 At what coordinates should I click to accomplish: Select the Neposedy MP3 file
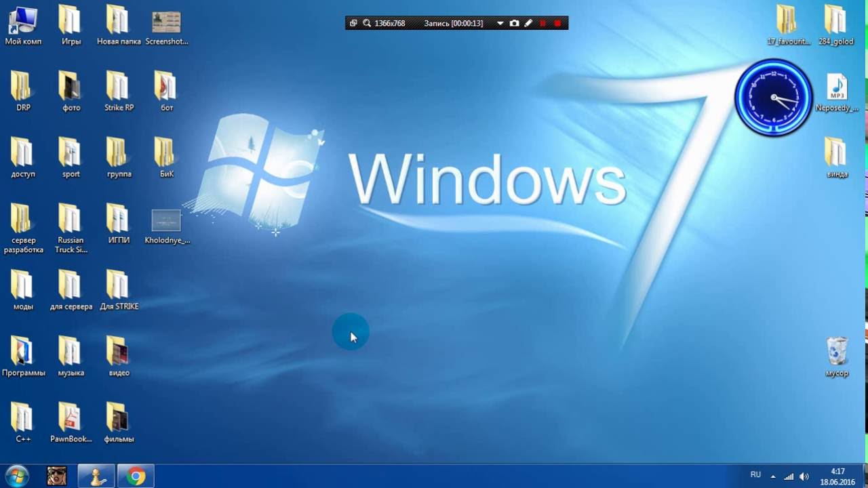coord(837,92)
